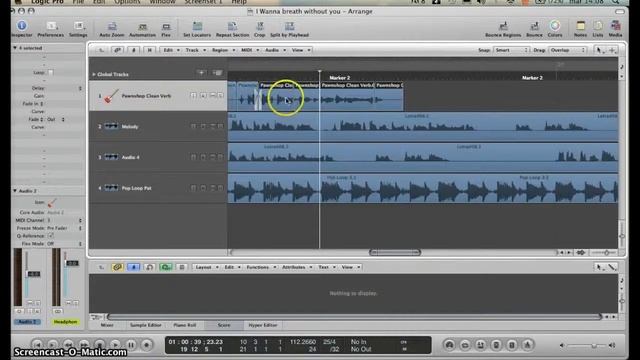Image resolution: width=640 pixels, height=360 pixels.
Task: Click the Audio 4 track icon
Action: point(111,157)
